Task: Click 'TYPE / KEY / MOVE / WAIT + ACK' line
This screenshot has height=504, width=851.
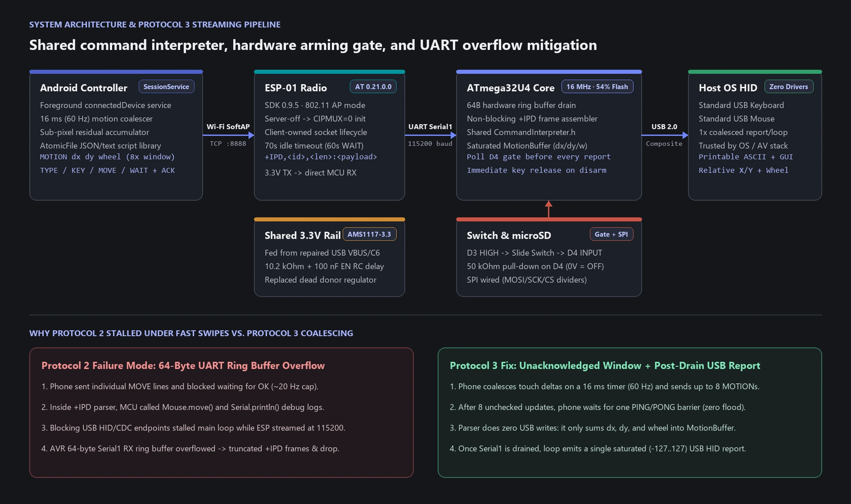Action: pos(107,171)
